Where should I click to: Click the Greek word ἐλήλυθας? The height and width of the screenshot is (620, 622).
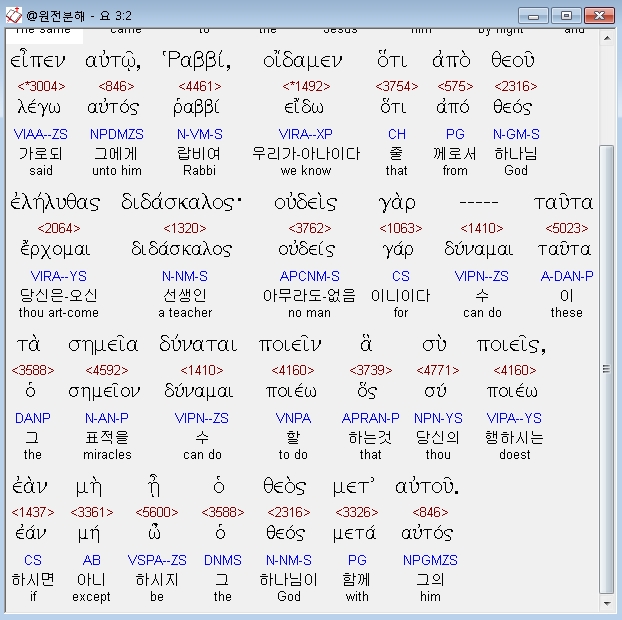point(55,202)
